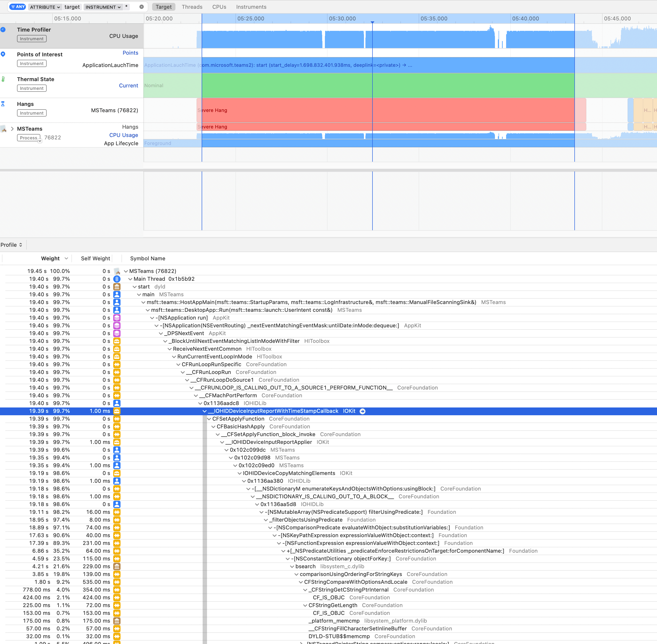Click the Time Profiler track icon
The height and width of the screenshot is (644, 657).
(x=3, y=30)
